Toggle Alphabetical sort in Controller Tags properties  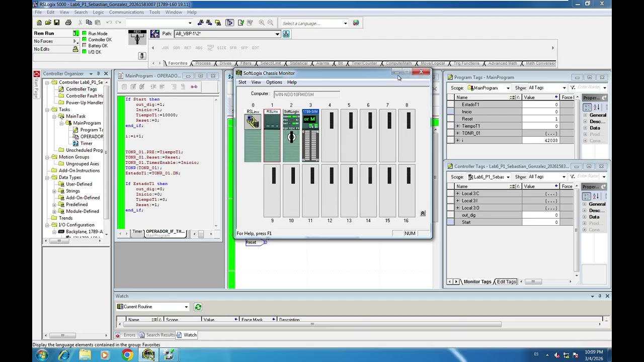pyautogui.click(x=597, y=196)
